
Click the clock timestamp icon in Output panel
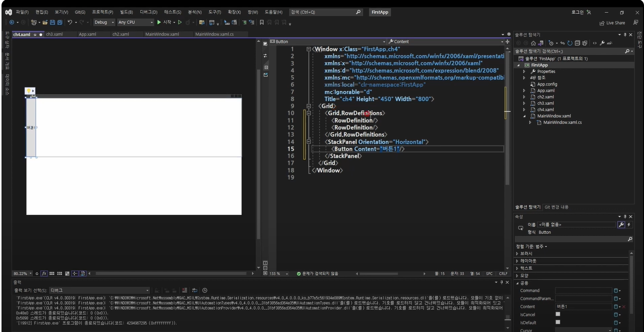coord(205,290)
